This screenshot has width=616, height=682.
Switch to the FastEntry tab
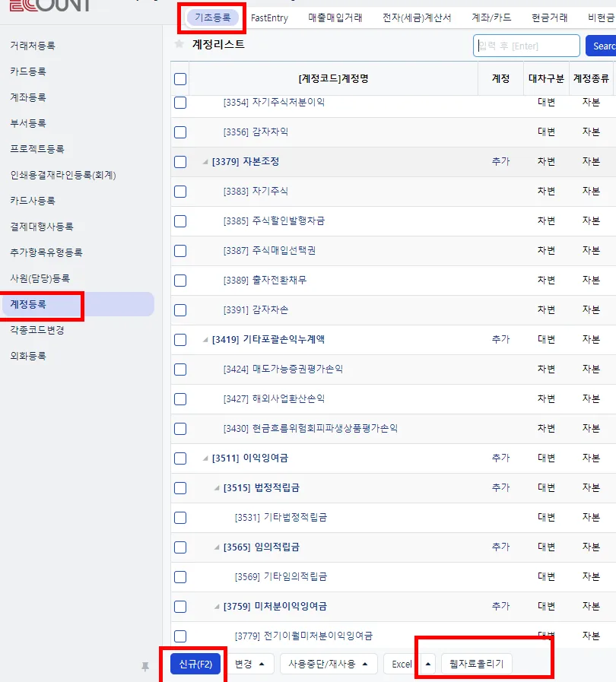point(269,18)
